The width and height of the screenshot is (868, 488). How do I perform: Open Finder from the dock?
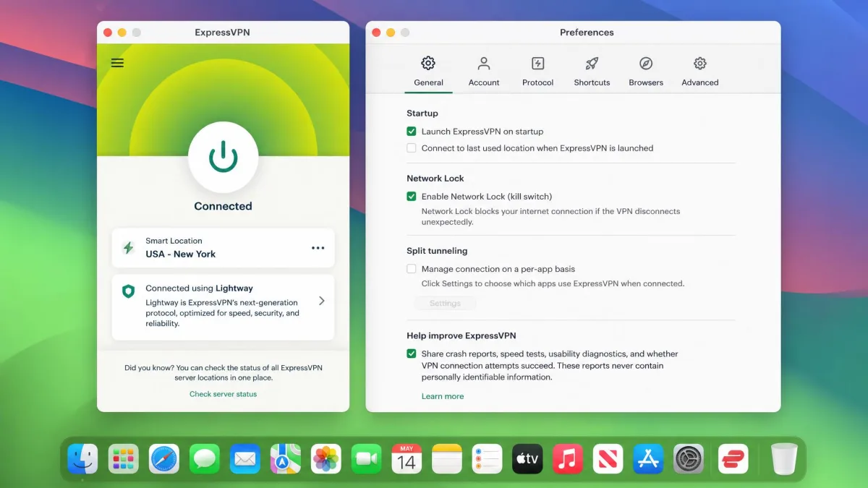[82, 458]
